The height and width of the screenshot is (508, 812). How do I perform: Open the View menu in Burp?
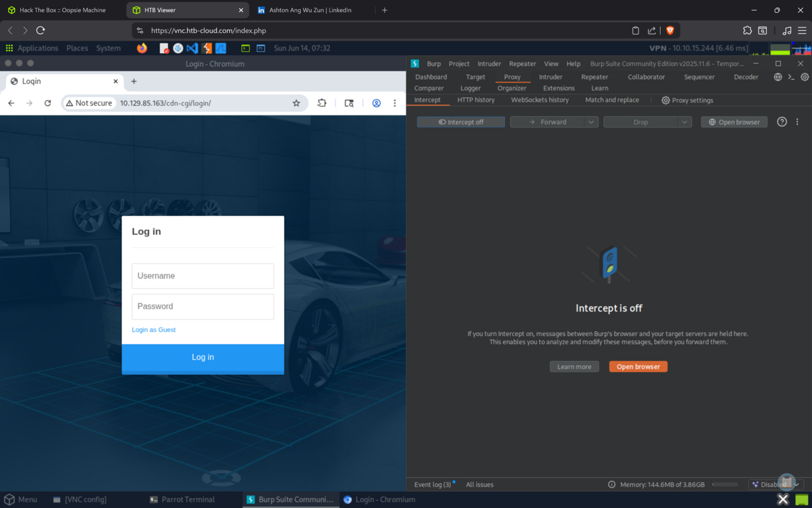coord(551,64)
